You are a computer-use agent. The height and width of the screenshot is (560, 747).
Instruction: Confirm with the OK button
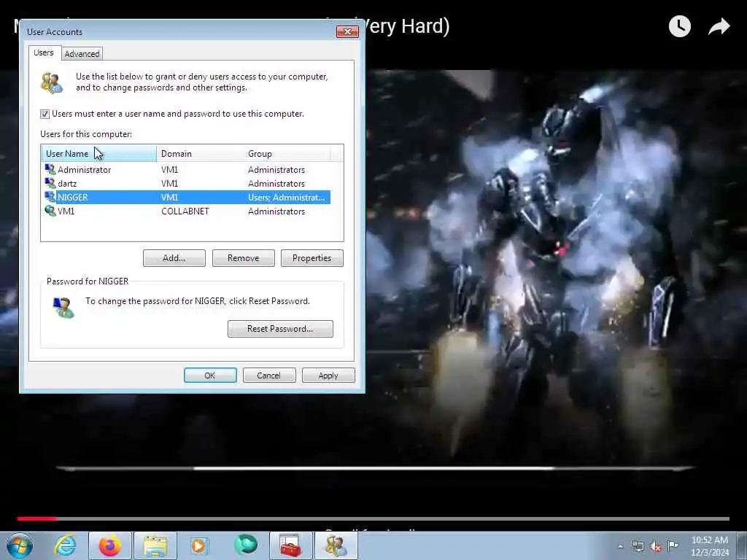[x=210, y=376]
